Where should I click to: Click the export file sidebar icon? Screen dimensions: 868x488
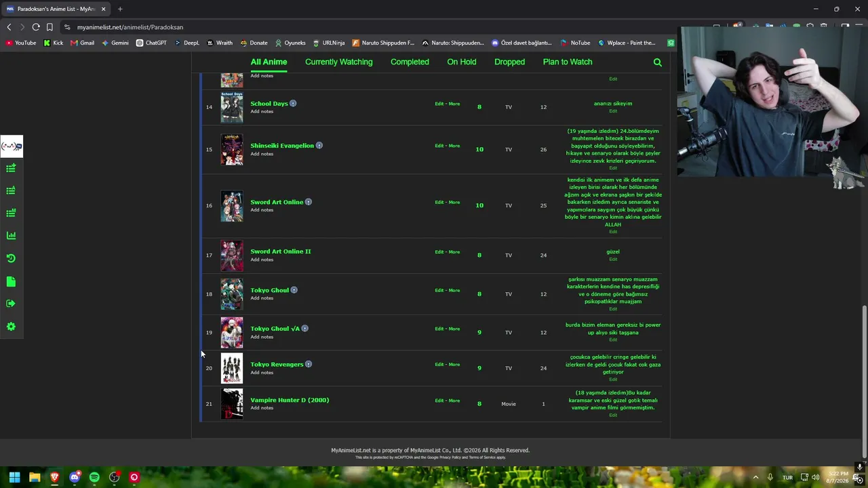coord(11,281)
